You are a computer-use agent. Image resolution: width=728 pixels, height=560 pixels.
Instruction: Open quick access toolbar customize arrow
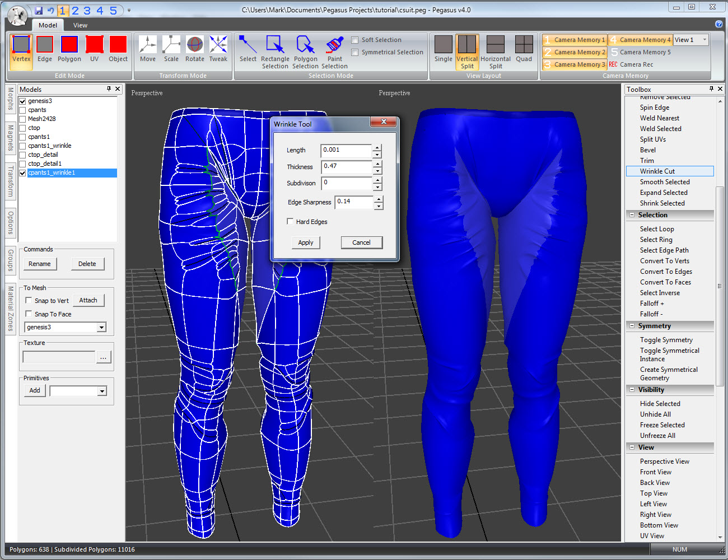coord(129,11)
